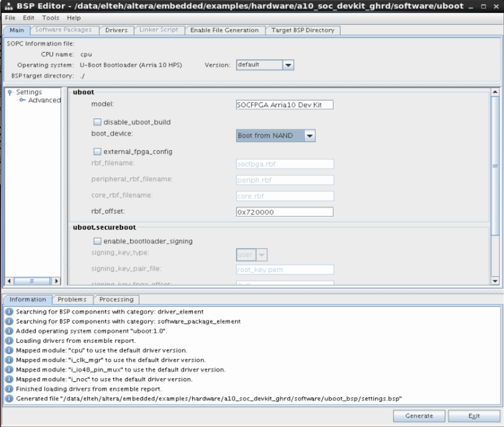
Task: Open the Enable File Generation tab
Action: tap(224, 30)
